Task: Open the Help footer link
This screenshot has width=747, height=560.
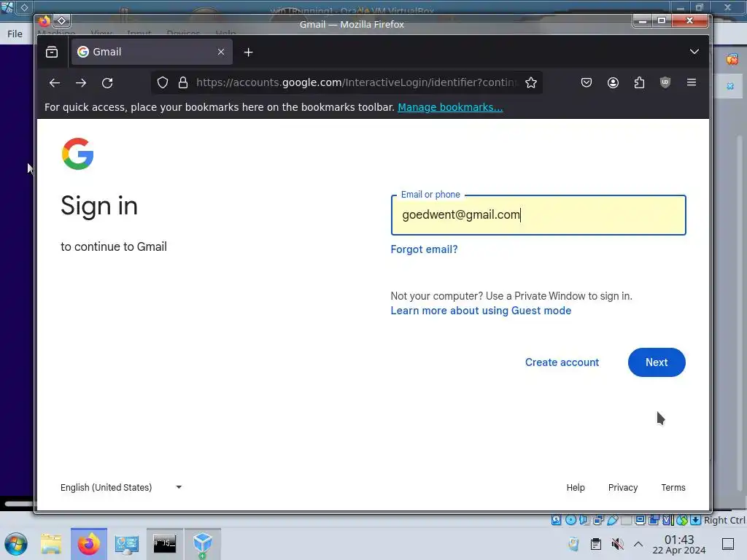Action: (x=576, y=487)
